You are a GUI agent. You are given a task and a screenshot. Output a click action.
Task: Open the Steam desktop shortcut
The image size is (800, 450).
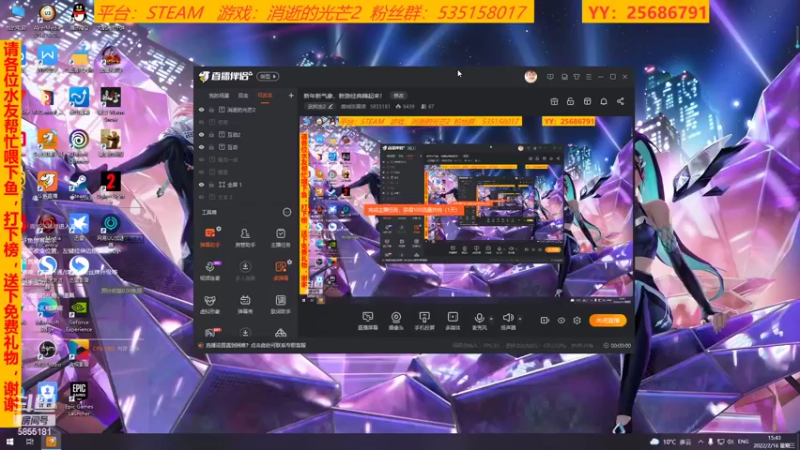(x=79, y=186)
